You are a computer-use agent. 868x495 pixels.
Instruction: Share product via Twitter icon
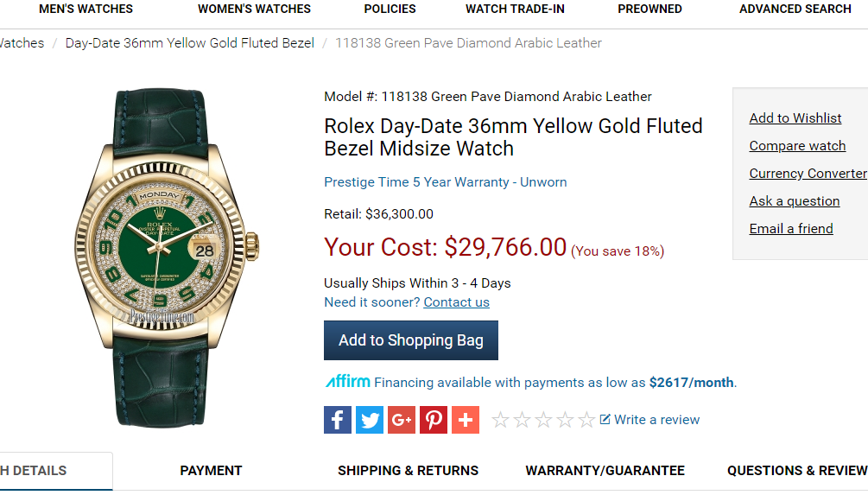click(x=370, y=420)
